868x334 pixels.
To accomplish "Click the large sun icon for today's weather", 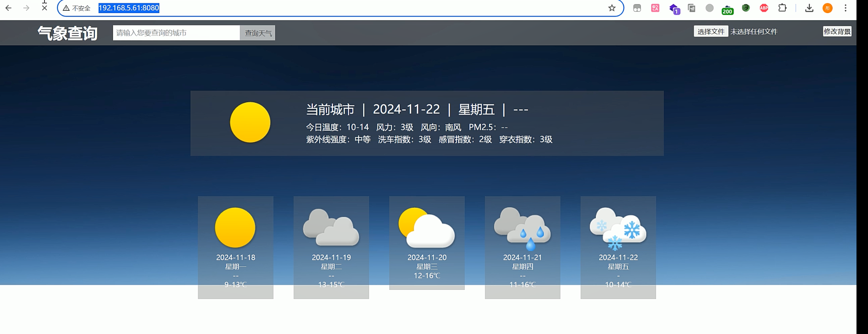I will point(250,122).
